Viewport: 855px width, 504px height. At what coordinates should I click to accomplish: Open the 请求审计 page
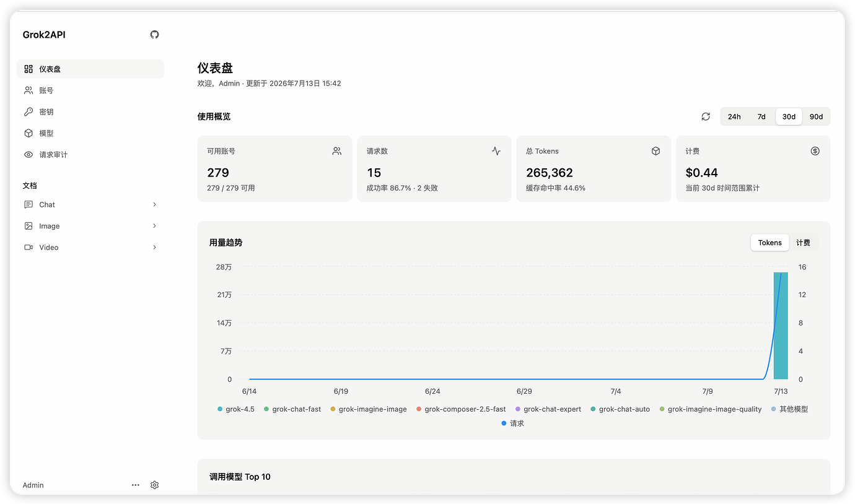90,155
